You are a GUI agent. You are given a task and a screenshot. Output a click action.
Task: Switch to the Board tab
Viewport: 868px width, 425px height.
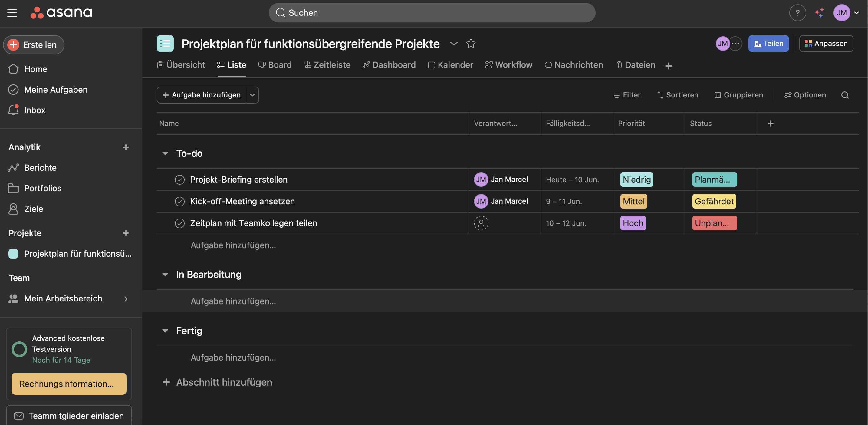pos(275,65)
